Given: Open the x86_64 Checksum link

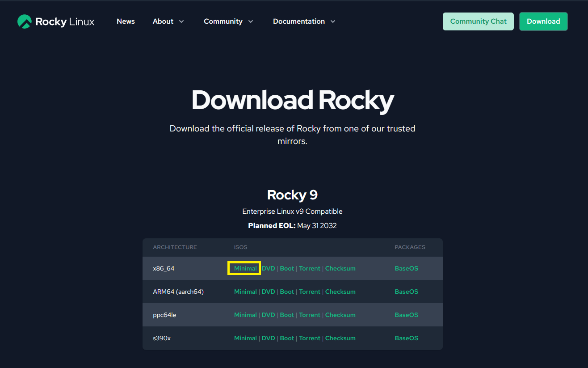Looking at the screenshot, I should [340, 268].
